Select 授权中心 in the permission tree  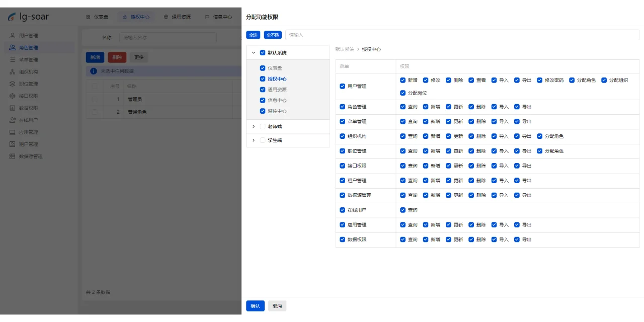277,79
